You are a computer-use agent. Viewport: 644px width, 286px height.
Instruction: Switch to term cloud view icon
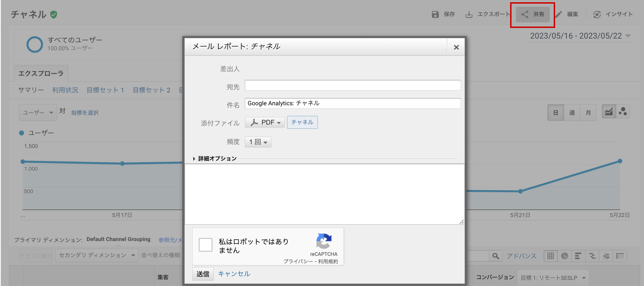click(606, 256)
